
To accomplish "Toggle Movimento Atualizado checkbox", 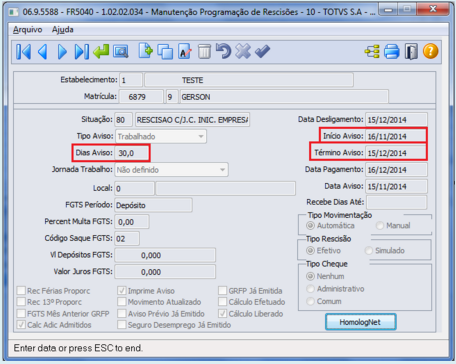I will [x=122, y=302].
